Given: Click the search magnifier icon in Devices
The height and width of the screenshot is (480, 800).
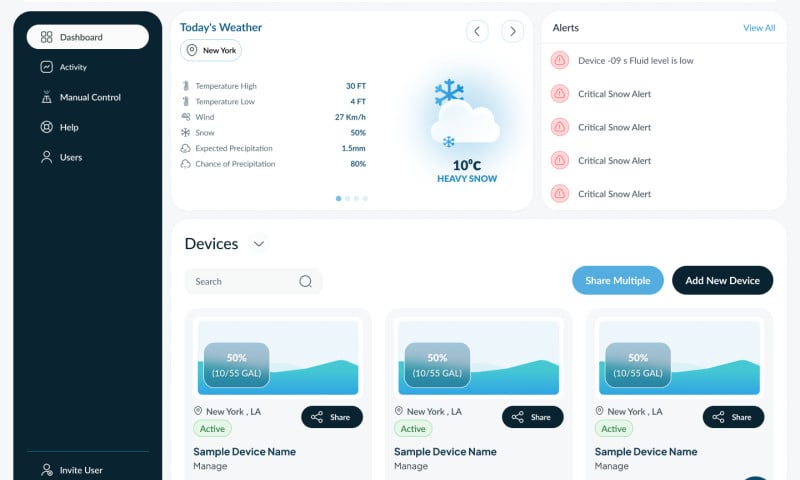Looking at the screenshot, I should pos(306,282).
